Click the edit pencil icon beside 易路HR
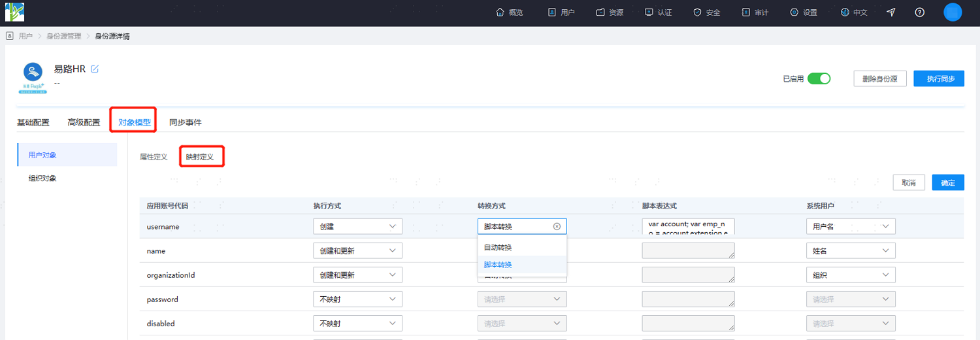 coord(95,69)
